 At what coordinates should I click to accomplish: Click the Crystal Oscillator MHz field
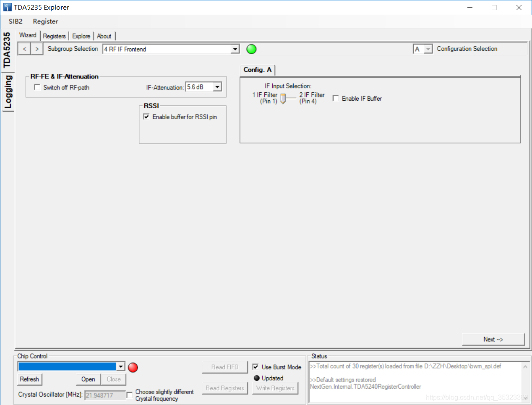[x=105, y=395]
